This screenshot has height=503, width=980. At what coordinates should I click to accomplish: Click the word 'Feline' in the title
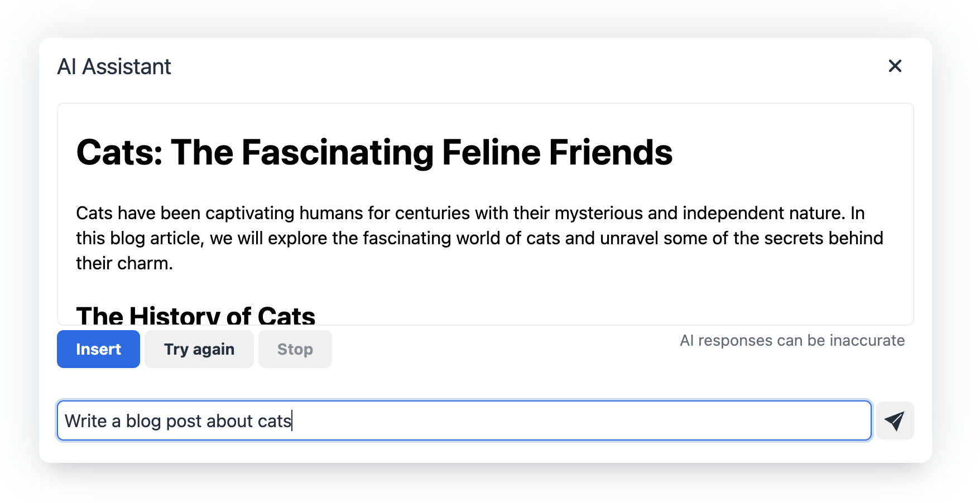point(491,152)
